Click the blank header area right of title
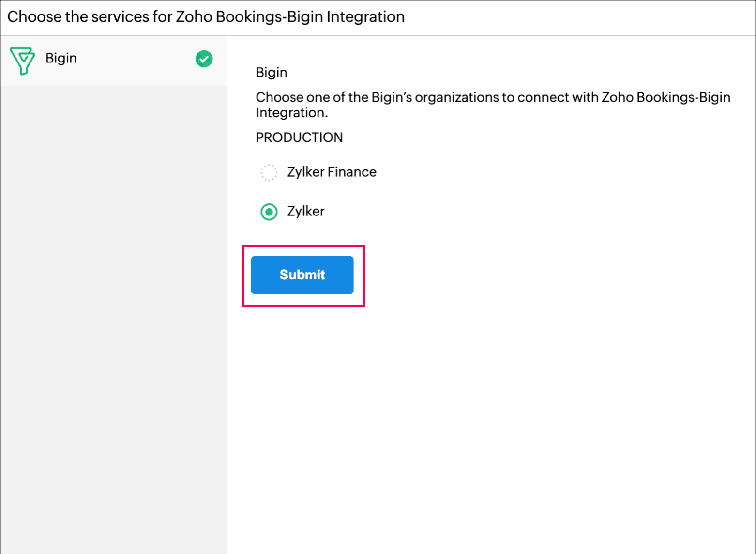 (x=581, y=17)
